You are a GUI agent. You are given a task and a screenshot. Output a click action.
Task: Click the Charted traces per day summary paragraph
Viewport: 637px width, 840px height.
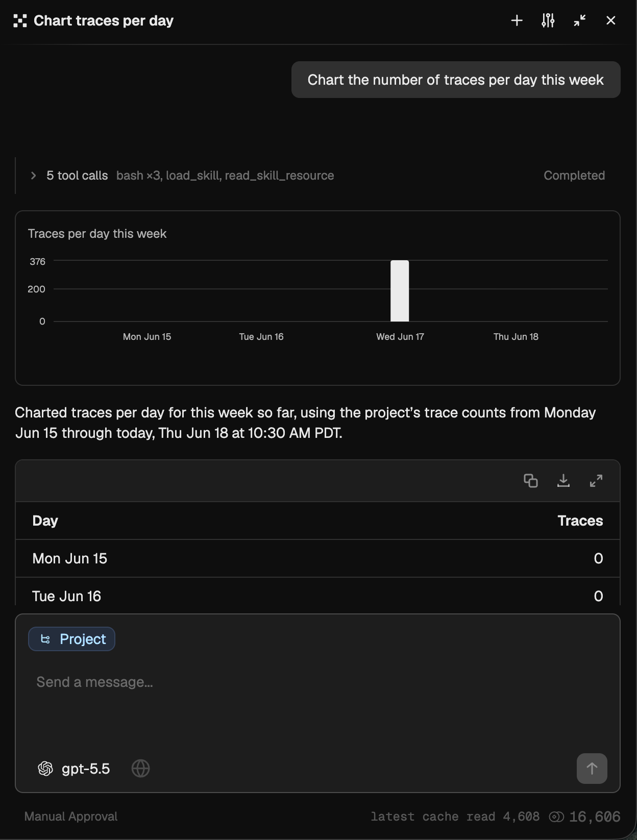point(305,423)
